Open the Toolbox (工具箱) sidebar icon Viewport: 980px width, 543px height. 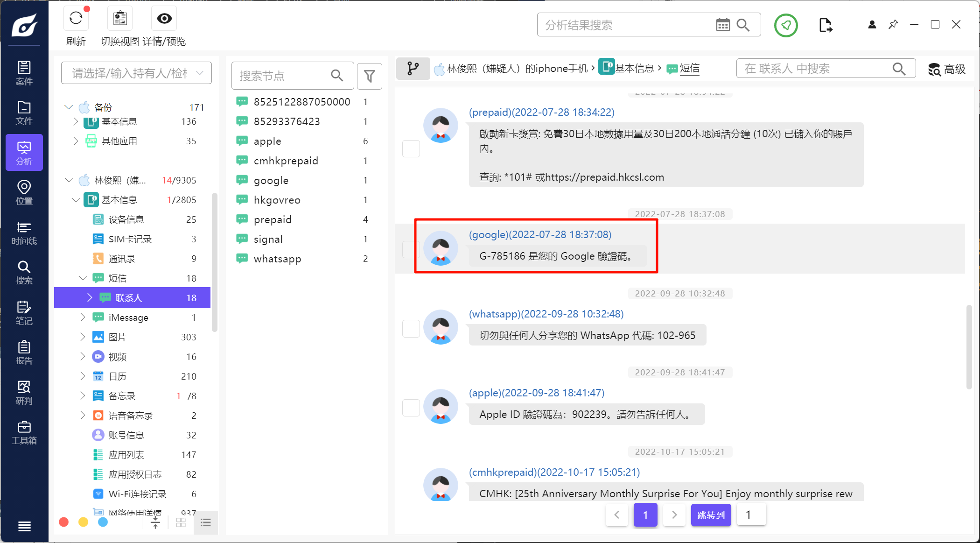pyautogui.click(x=24, y=433)
